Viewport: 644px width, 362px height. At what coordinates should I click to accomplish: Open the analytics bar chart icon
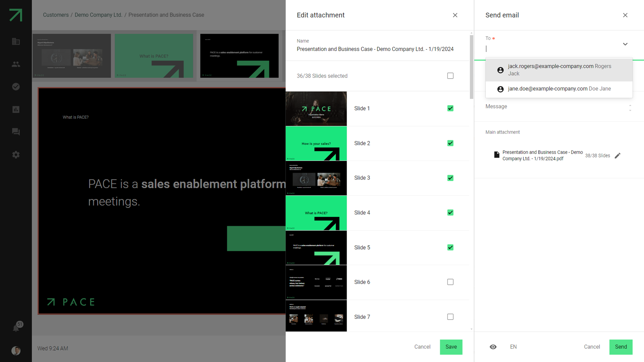coord(16,109)
